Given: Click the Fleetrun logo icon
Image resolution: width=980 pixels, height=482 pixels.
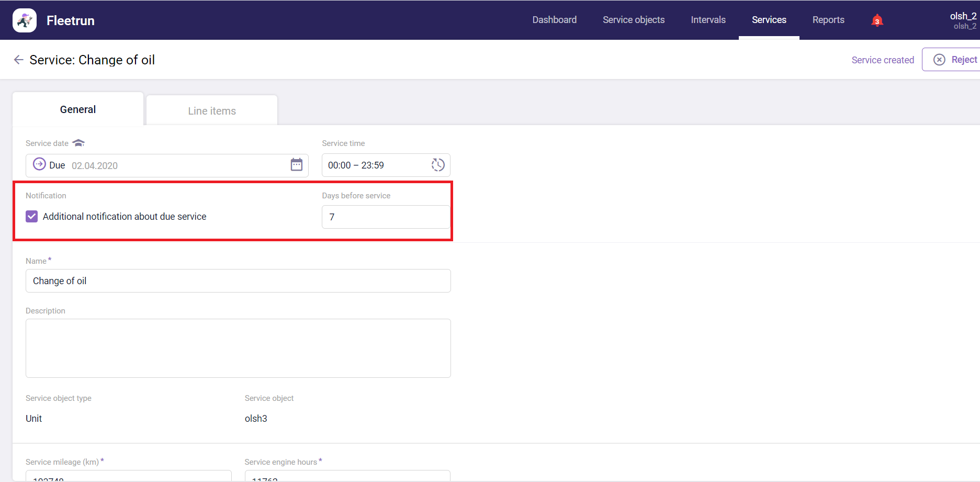Looking at the screenshot, I should point(25,20).
